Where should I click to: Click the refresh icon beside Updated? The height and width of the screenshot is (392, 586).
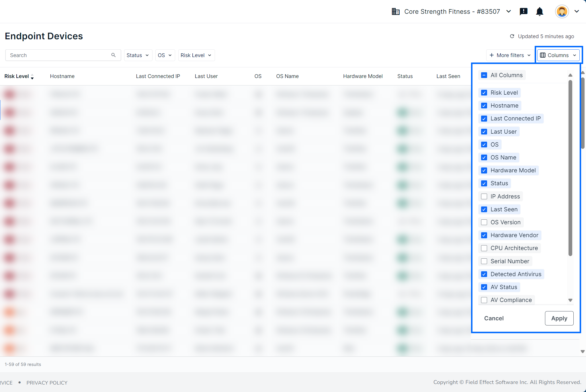tap(512, 36)
